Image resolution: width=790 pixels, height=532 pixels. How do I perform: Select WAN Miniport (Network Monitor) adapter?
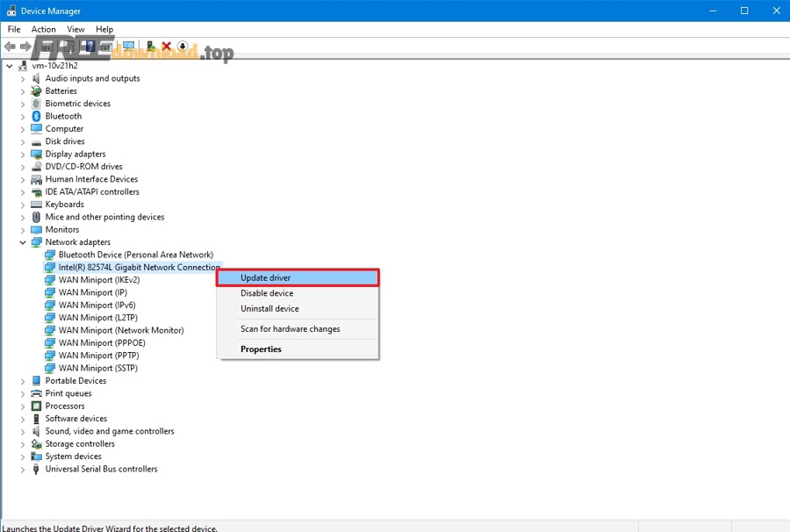point(121,330)
